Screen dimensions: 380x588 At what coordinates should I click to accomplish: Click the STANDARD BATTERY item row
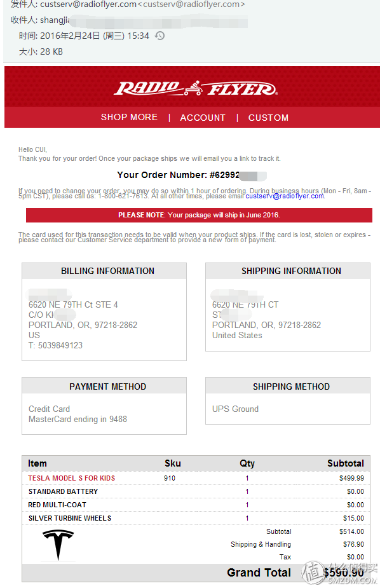pos(196,491)
